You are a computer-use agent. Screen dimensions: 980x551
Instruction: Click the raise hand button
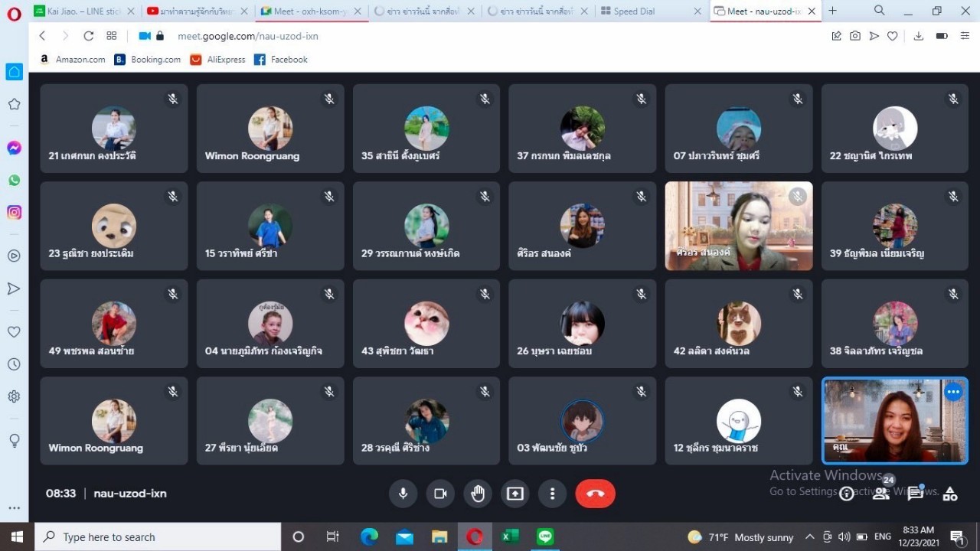[x=478, y=494]
